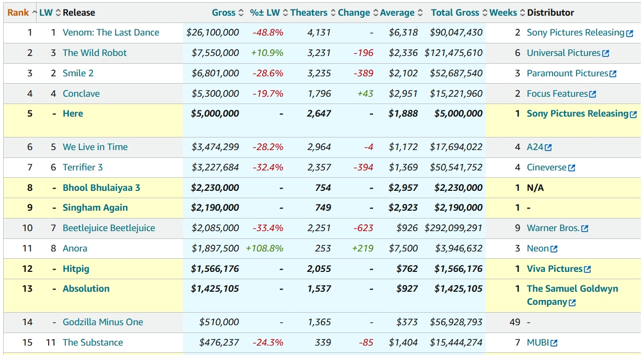Open the Here release link
The image size is (644, 355).
point(73,113)
